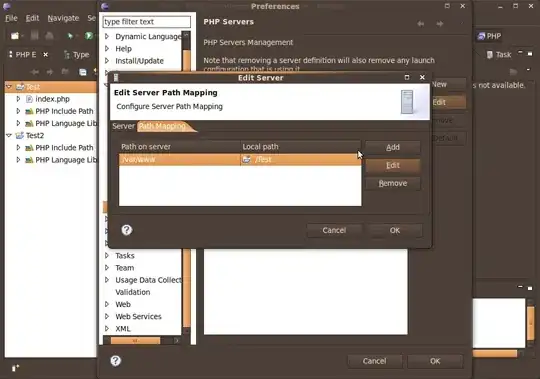
Task: Collapse the Test2 project tree node
Action: tap(9, 135)
